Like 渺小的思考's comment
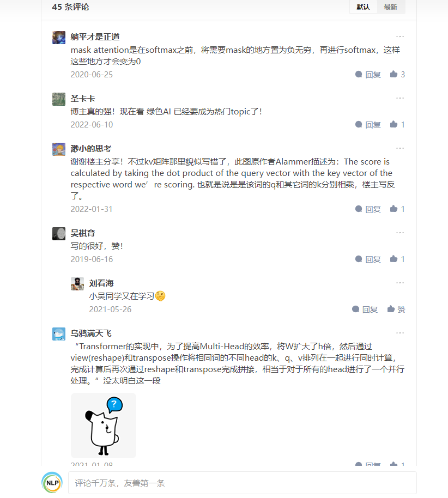 (x=397, y=209)
